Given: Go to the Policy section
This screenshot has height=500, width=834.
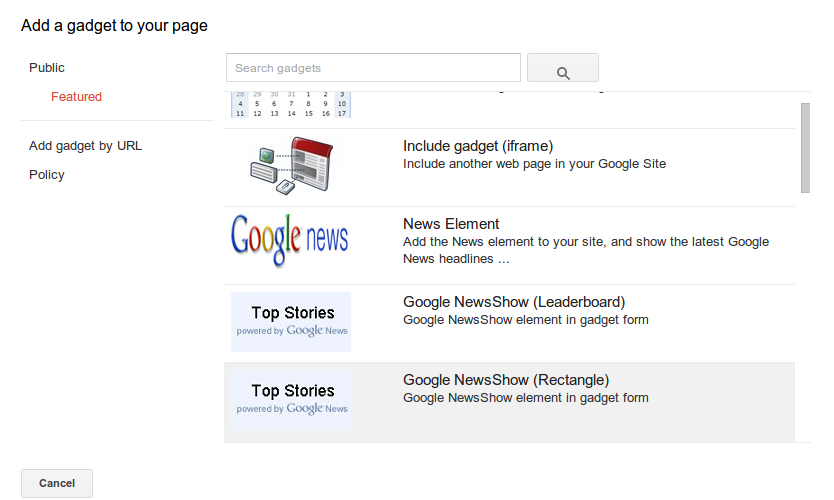Looking at the screenshot, I should click(x=47, y=175).
